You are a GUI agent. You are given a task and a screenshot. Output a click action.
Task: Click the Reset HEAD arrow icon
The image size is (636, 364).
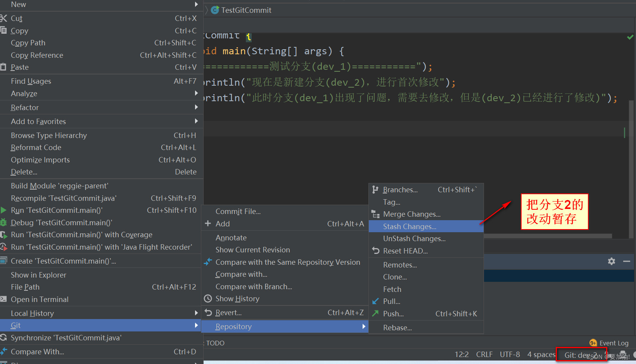(375, 250)
